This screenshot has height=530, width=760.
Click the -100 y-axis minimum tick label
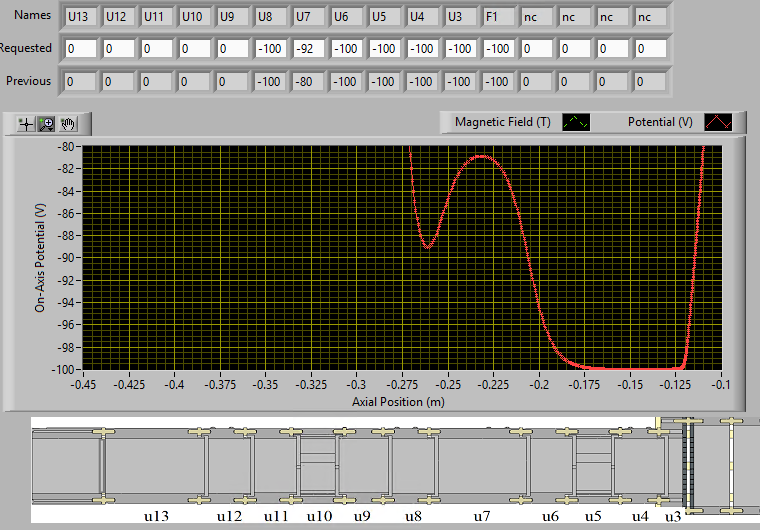coord(63,369)
